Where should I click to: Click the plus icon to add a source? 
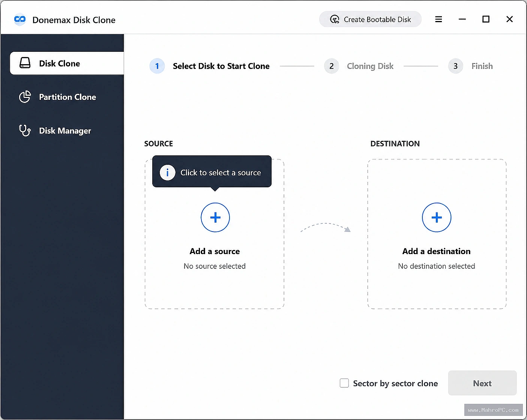pos(215,217)
